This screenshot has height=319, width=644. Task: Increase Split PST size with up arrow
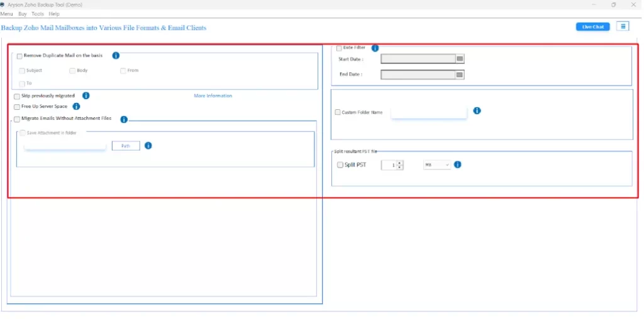399,163
